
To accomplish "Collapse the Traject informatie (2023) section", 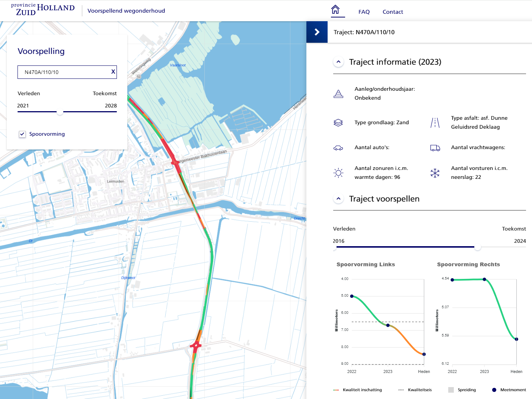I will (338, 62).
